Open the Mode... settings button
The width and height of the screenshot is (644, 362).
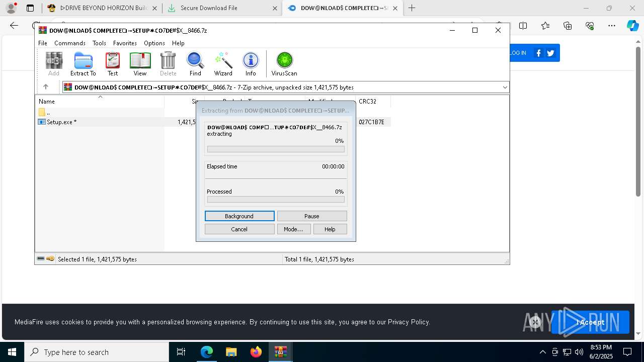(293, 229)
